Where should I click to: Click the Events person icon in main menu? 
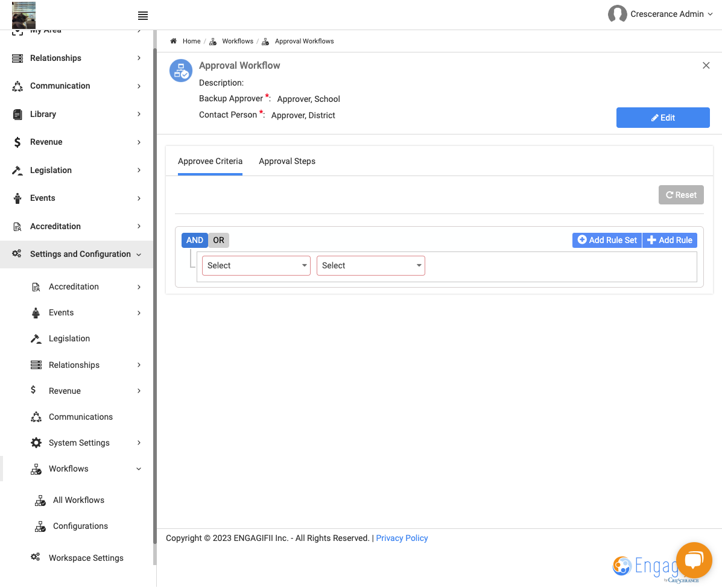pos(17,198)
